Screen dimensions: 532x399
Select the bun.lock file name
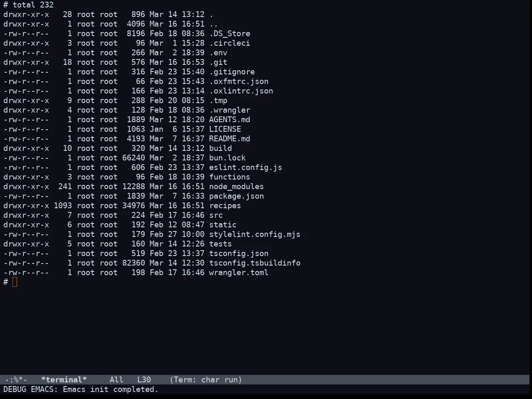coord(227,158)
